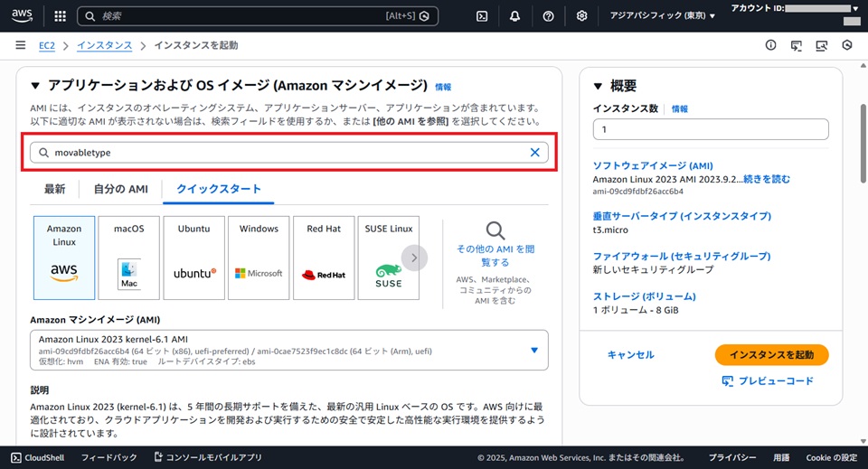Open the Tokyo region selector dropdown
Image resolution: width=868 pixels, height=469 pixels.
pyautogui.click(x=662, y=16)
